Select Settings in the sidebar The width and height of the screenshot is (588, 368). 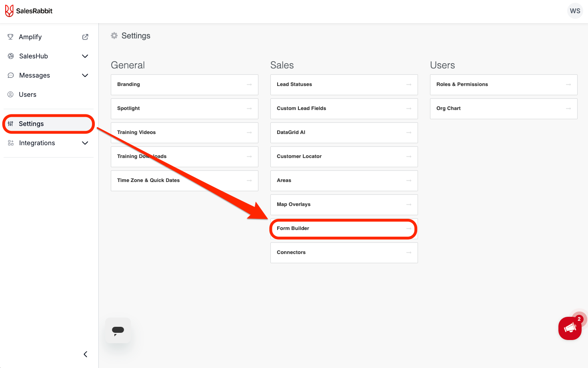coord(49,124)
